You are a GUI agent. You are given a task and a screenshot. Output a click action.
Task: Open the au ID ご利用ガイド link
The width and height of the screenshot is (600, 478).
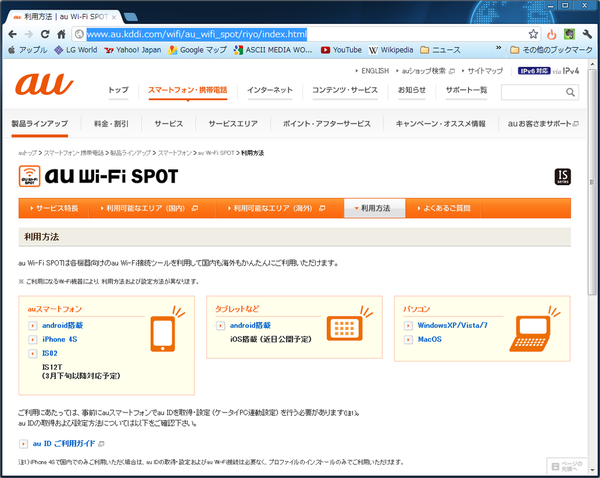point(64,444)
